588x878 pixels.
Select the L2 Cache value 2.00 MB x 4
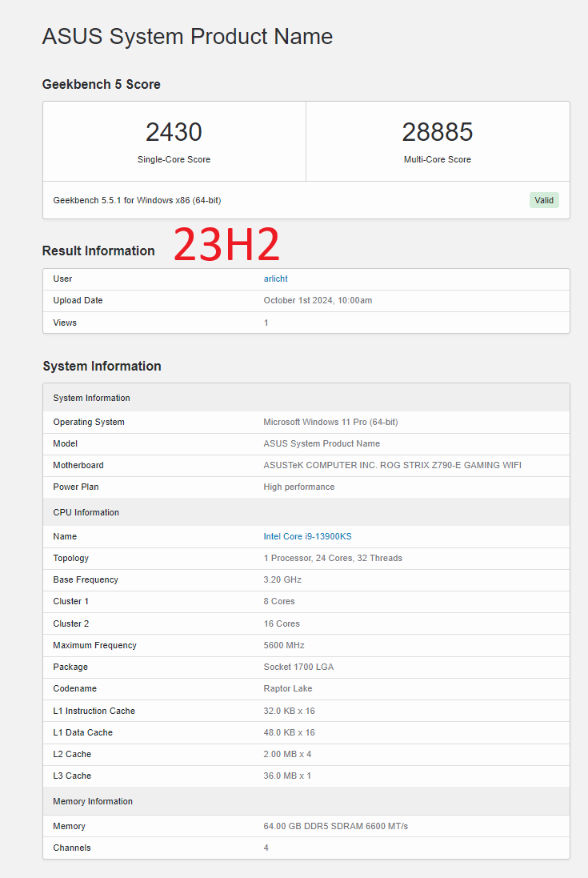[287, 754]
